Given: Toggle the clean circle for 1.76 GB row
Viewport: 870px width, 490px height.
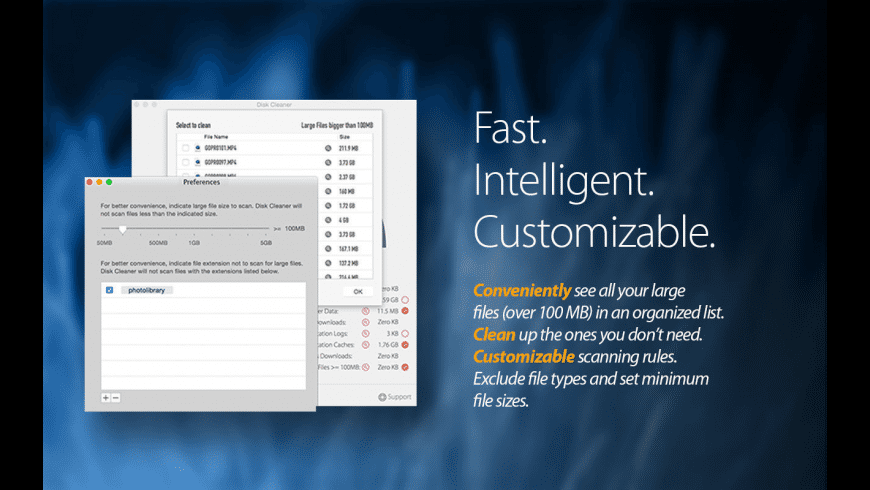Looking at the screenshot, I should pyautogui.click(x=405, y=345).
